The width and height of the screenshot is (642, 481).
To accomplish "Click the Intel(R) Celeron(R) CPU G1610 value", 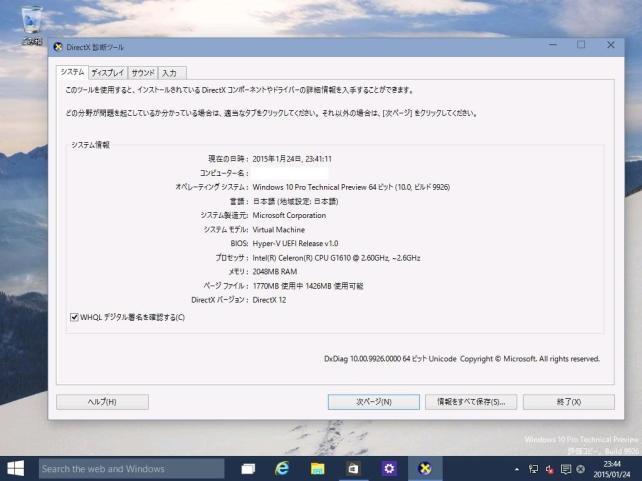I will click(336, 258).
